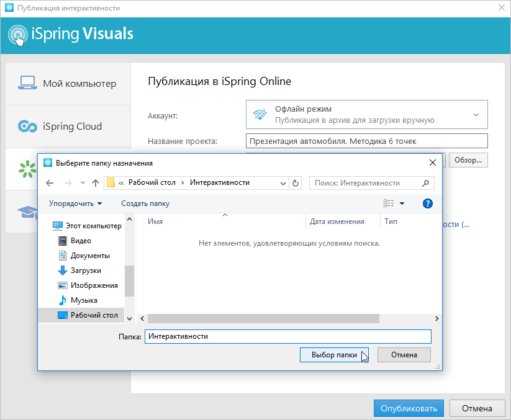This screenshot has height=420, width=511.
Task: Refresh the Интерактивности folder view
Action: [296, 183]
